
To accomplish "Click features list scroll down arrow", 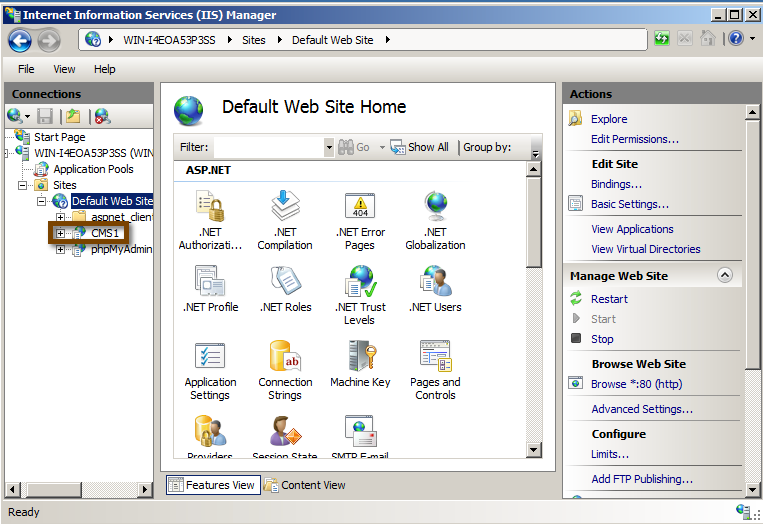I will click(534, 450).
